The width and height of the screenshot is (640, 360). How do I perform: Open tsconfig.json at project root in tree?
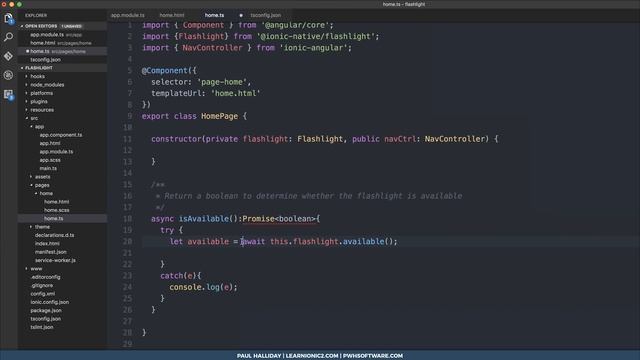pos(45,319)
